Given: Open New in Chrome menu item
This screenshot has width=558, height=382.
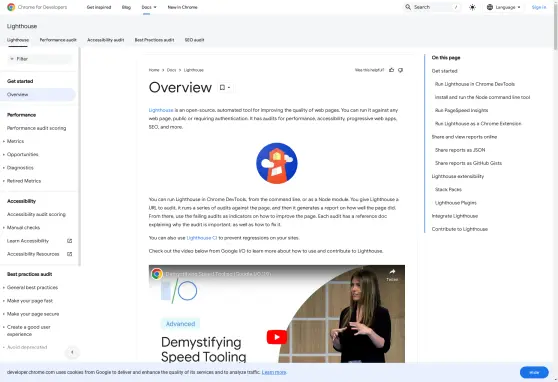Looking at the screenshot, I should (x=183, y=7).
